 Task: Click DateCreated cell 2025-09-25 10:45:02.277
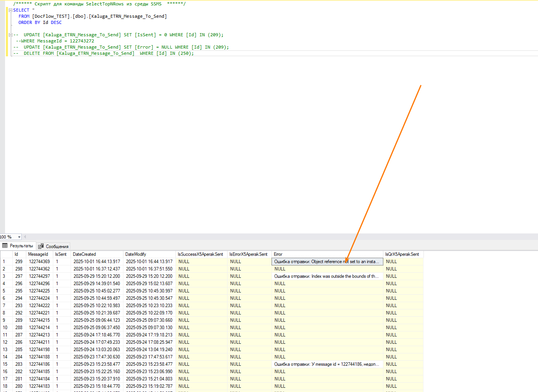click(x=97, y=291)
